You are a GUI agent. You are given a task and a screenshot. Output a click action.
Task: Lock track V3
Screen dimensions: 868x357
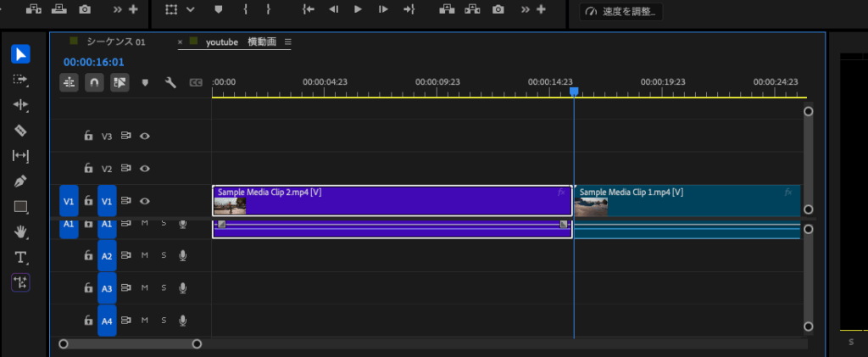coord(88,136)
